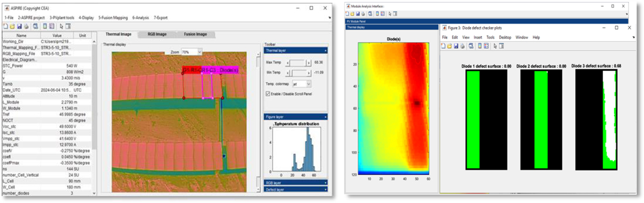Click Save icon in Module Analysis Interface toolbar
644x203 pixels.
[x=358, y=14]
